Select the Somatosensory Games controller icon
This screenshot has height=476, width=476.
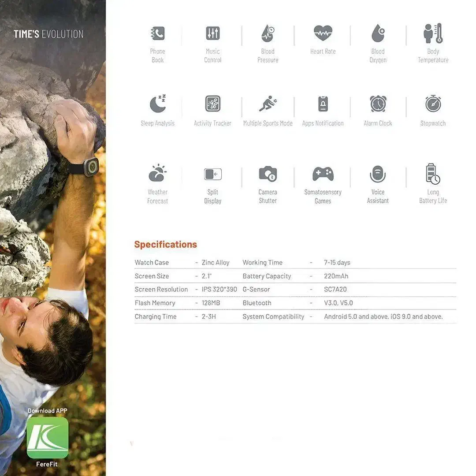pyautogui.click(x=323, y=174)
